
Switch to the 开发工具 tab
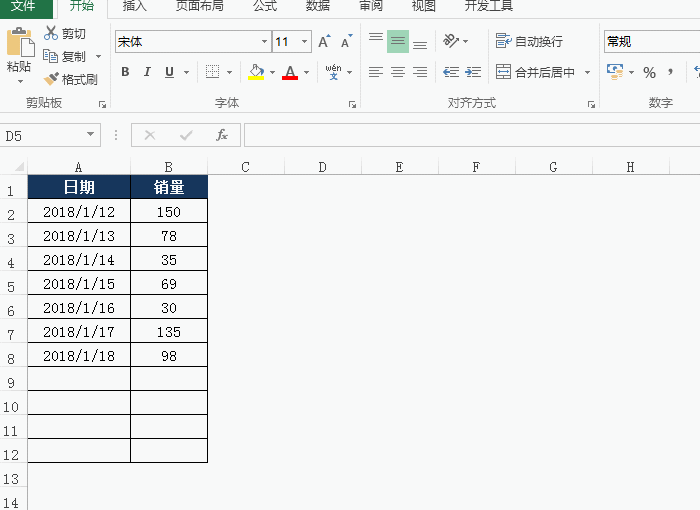coord(488,6)
